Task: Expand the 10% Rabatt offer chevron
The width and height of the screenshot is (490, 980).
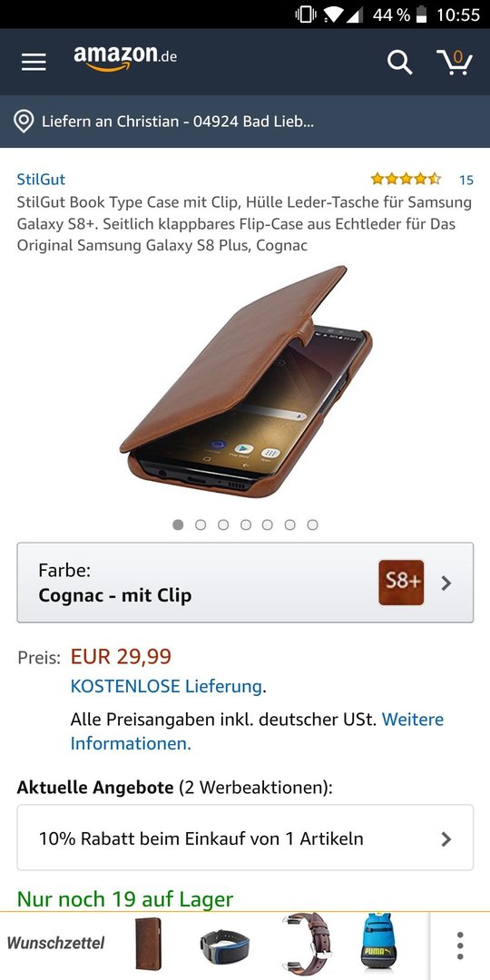Action: click(x=446, y=838)
